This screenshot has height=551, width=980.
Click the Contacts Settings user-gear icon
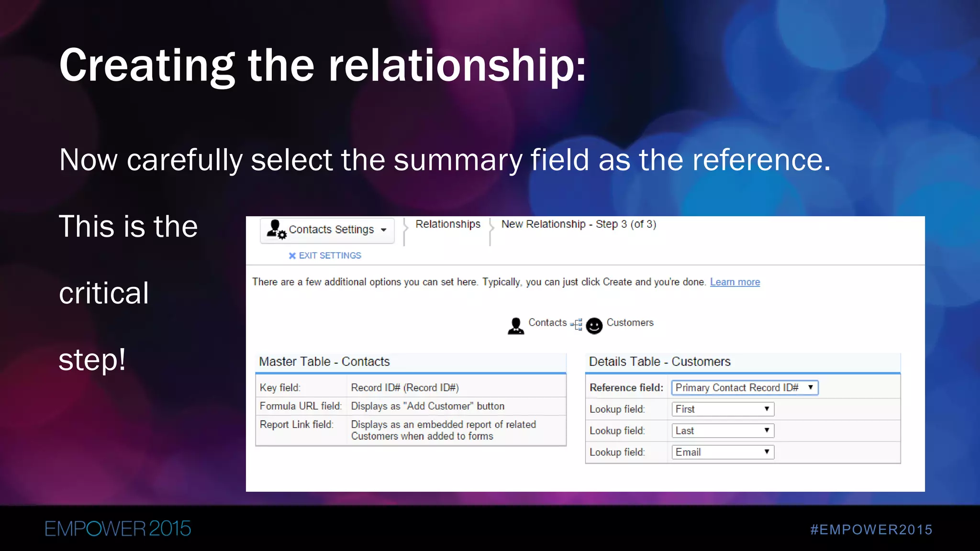[x=276, y=229]
